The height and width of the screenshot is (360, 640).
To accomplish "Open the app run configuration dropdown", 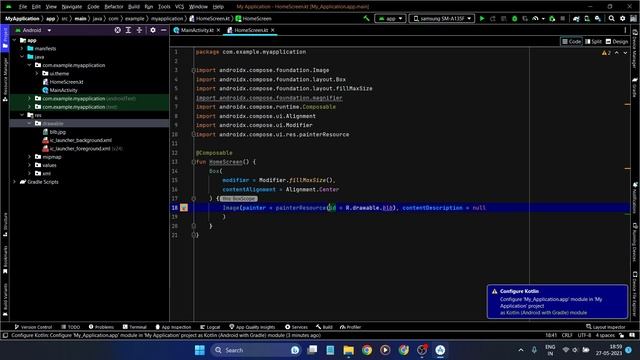I will pyautogui.click(x=390, y=18).
